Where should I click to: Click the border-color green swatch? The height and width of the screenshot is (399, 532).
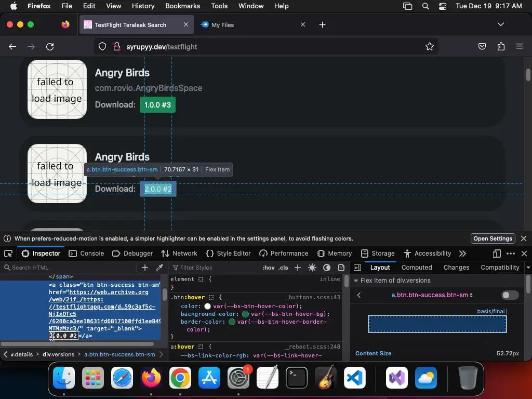(x=232, y=322)
